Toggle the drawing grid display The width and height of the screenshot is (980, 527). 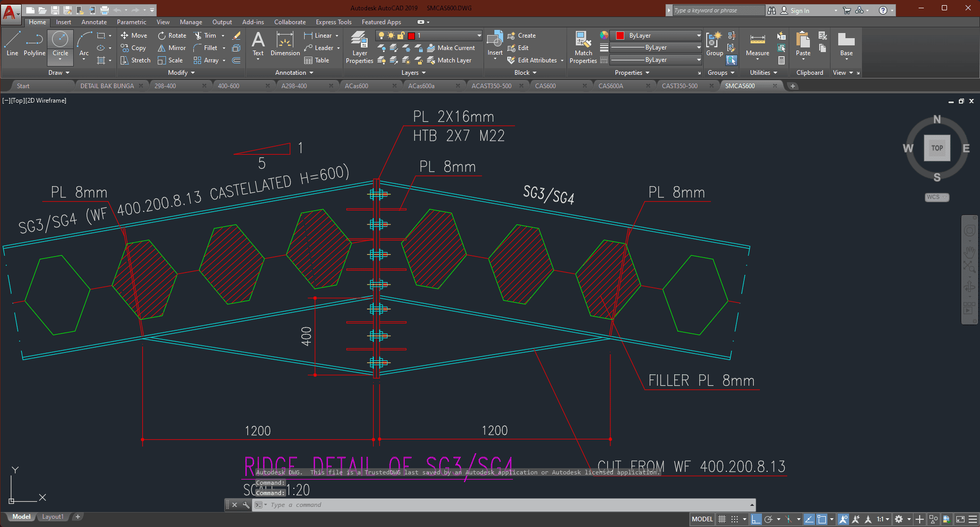pyautogui.click(x=722, y=519)
